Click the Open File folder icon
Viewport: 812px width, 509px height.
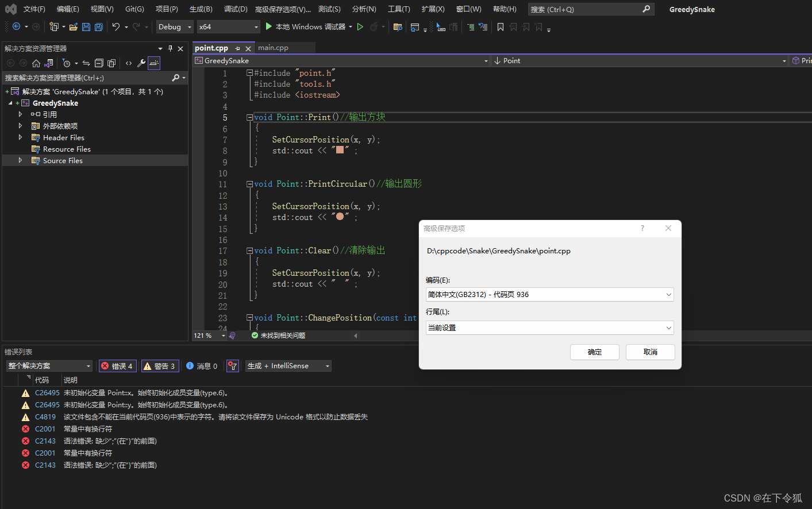point(74,27)
